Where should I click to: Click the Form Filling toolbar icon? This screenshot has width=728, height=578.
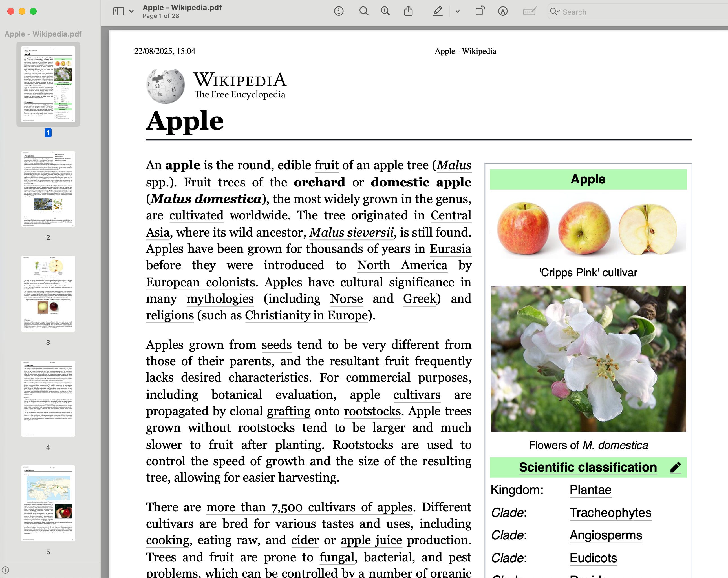point(530,12)
